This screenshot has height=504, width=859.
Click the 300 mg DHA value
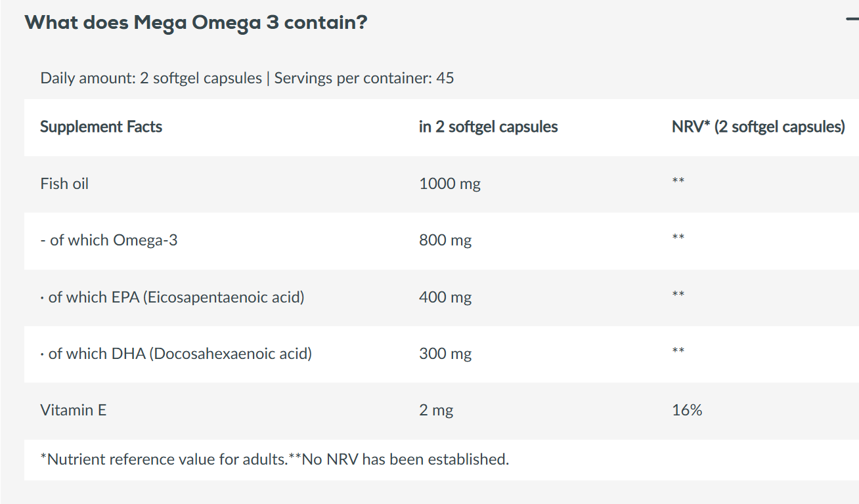[x=445, y=354]
